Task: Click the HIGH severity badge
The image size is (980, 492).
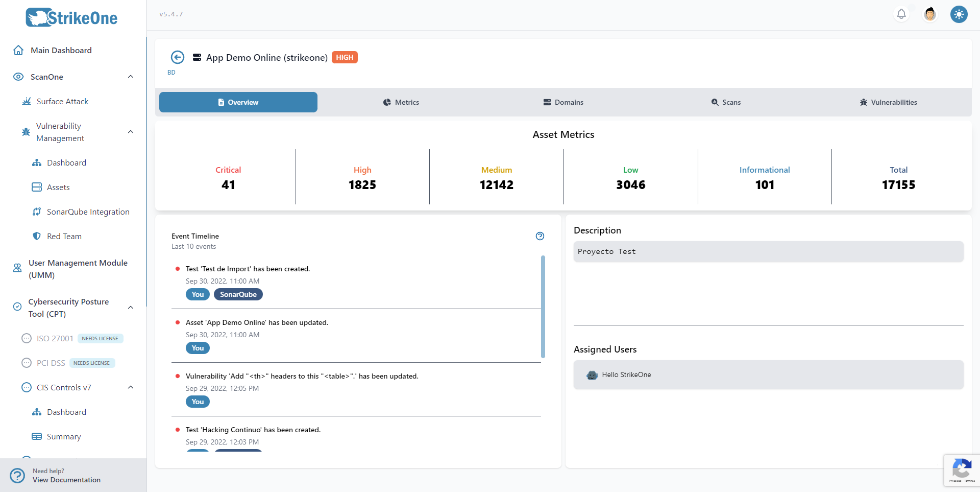Action: coord(345,57)
